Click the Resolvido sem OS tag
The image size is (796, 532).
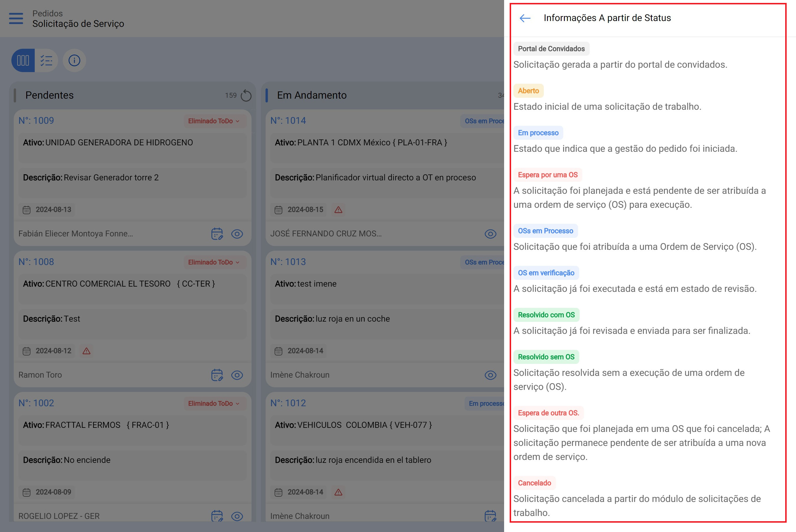546,357
